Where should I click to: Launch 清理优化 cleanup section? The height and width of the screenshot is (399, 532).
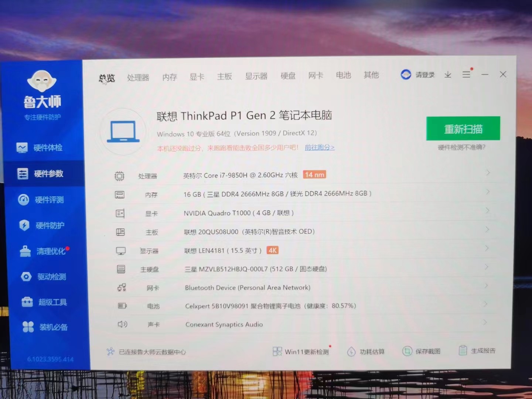pos(44,251)
